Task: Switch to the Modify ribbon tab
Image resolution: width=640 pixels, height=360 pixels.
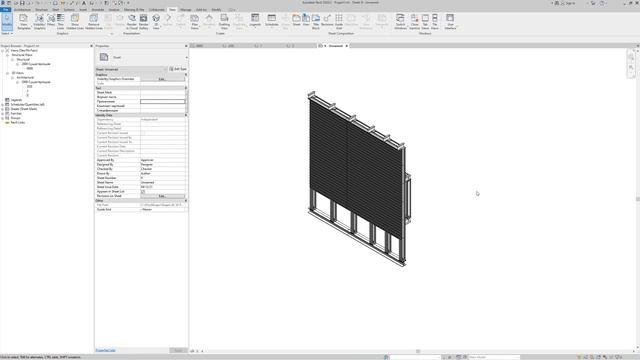Action: 216,9
